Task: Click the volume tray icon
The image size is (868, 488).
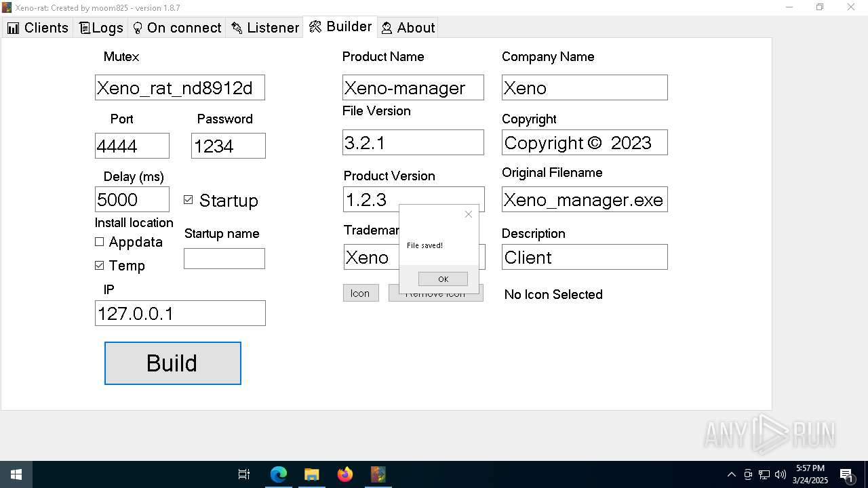Action: point(781,474)
